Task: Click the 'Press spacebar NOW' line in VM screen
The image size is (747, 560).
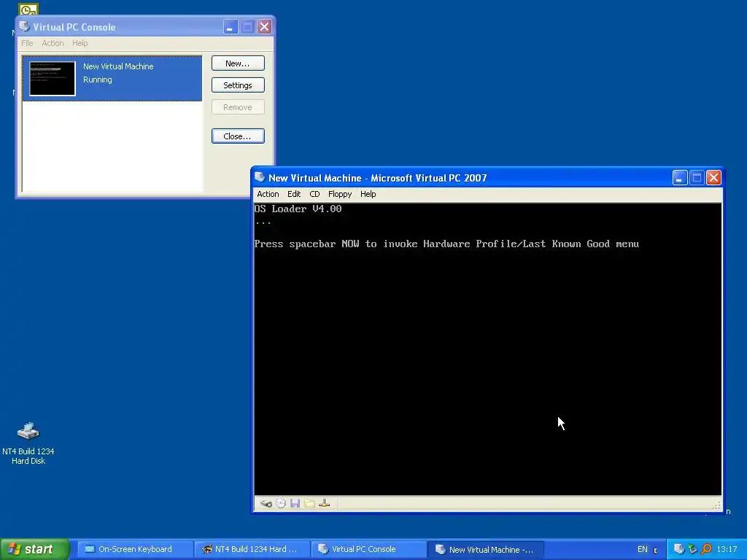Action: point(446,244)
